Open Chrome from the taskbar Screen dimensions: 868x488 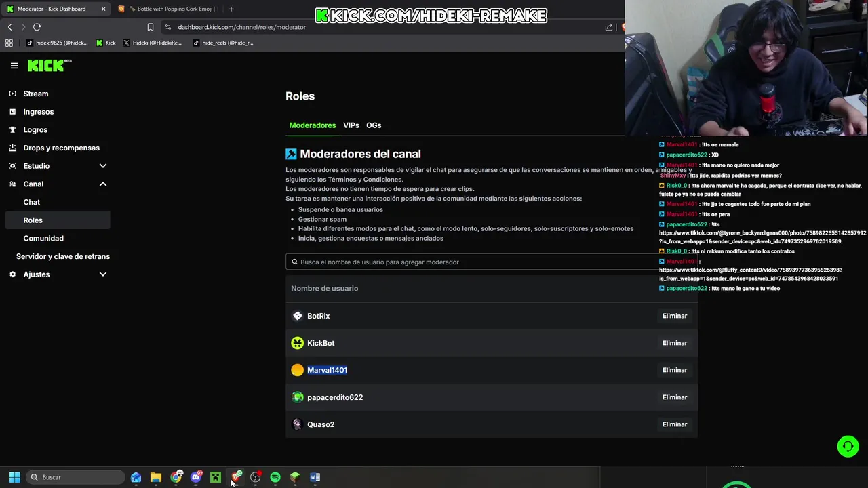point(176,477)
